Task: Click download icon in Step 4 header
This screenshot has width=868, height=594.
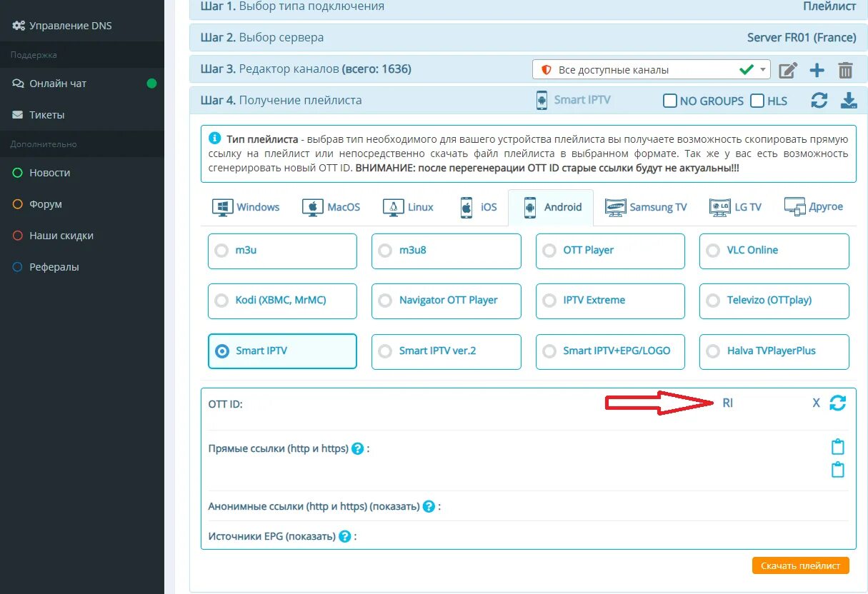Action: coord(849,101)
